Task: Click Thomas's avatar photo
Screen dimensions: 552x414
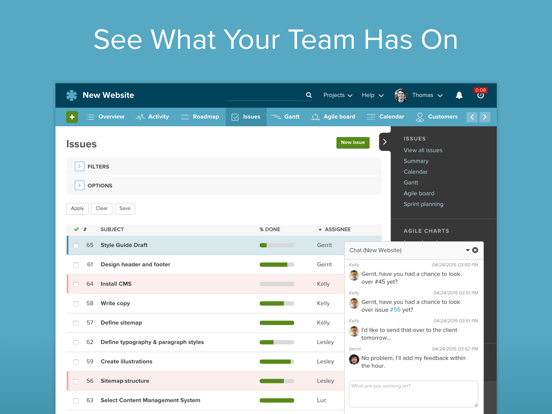Action: coord(401,95)
